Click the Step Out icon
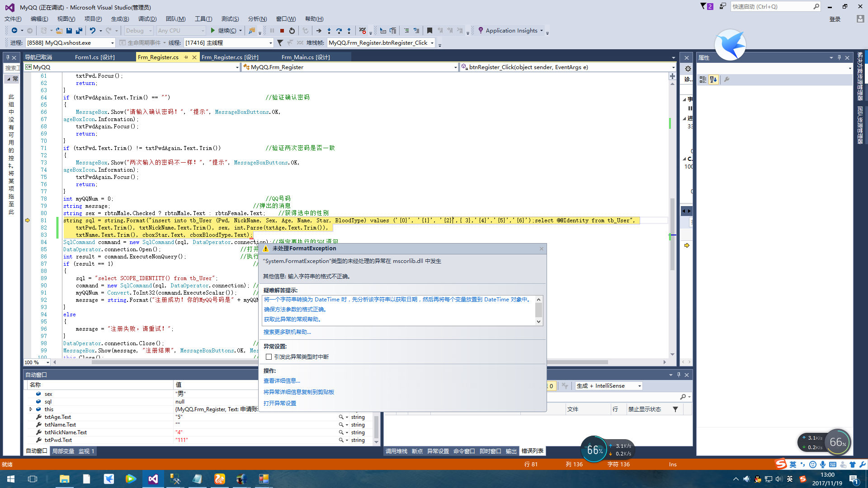Image resolution: width=868 pixels, height=488 pixels. coord(349,31)
